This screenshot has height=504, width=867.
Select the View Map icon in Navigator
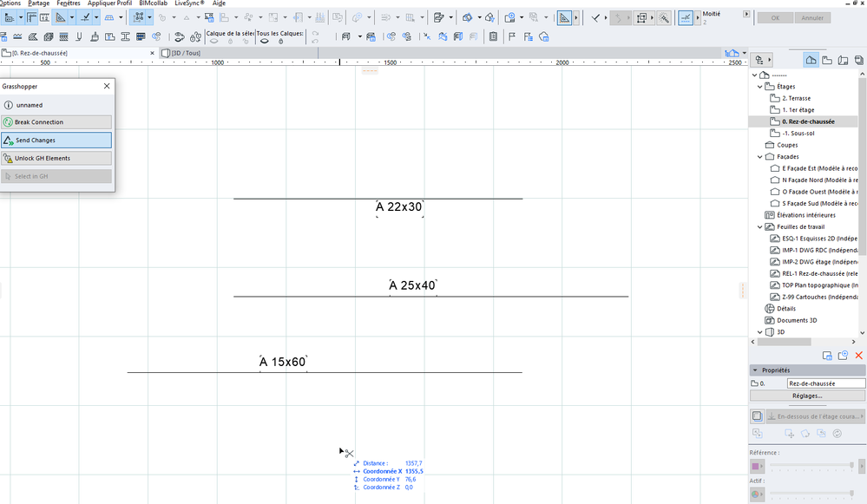pyautogui.click(x=827, y=60)
